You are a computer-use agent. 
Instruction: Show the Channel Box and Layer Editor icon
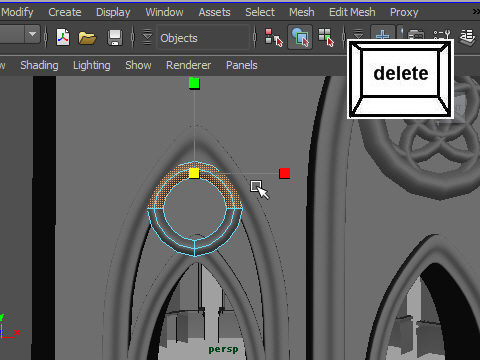coord(468,36)
